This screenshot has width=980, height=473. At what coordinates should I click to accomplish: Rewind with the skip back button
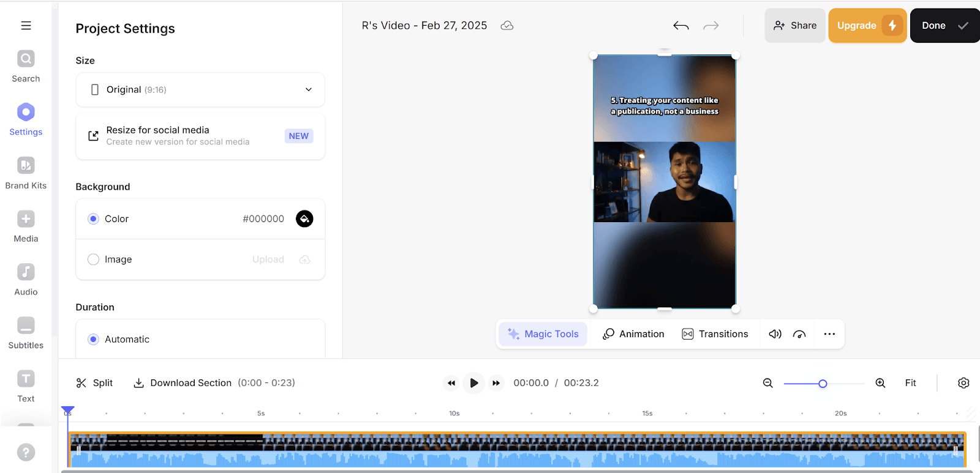tap(451, 383)
